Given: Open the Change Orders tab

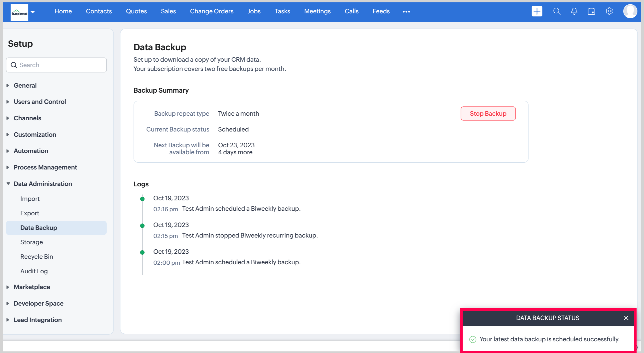Looking at the screenshot, I should click(x=212, y=11).
